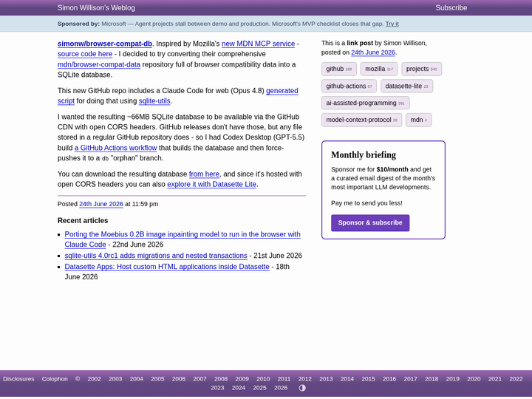Go to the 2005 archive
532x399 pixels.
(157, 378)
